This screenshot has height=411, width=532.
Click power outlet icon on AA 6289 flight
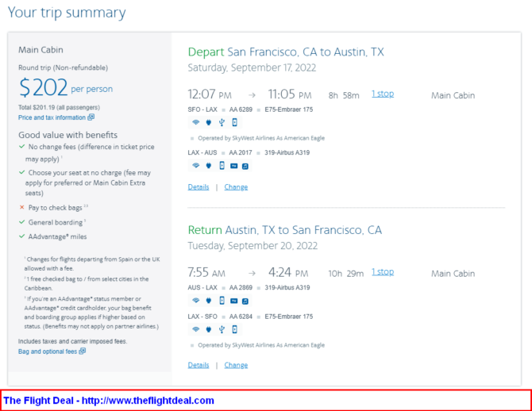pyautogui.click(x=209, y=122)
